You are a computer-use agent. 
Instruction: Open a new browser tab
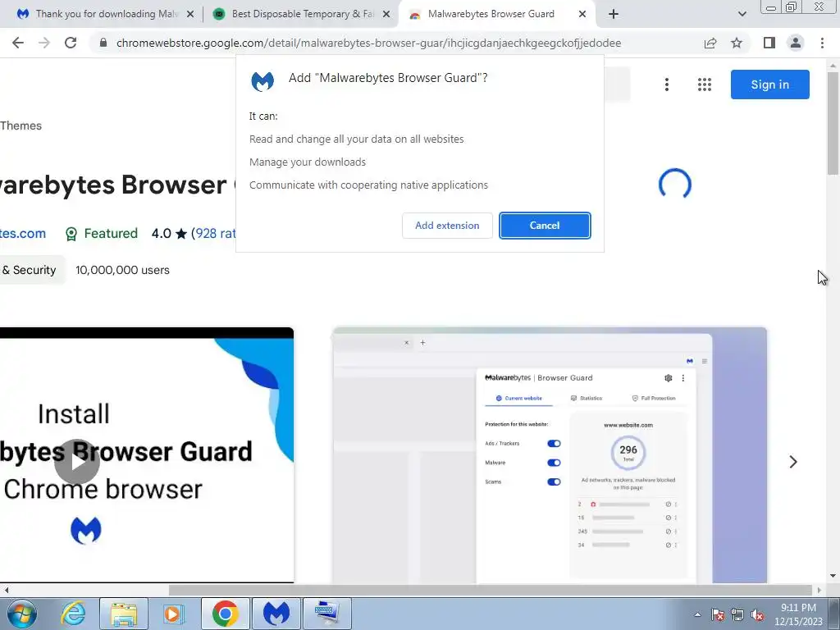point(614,15)
